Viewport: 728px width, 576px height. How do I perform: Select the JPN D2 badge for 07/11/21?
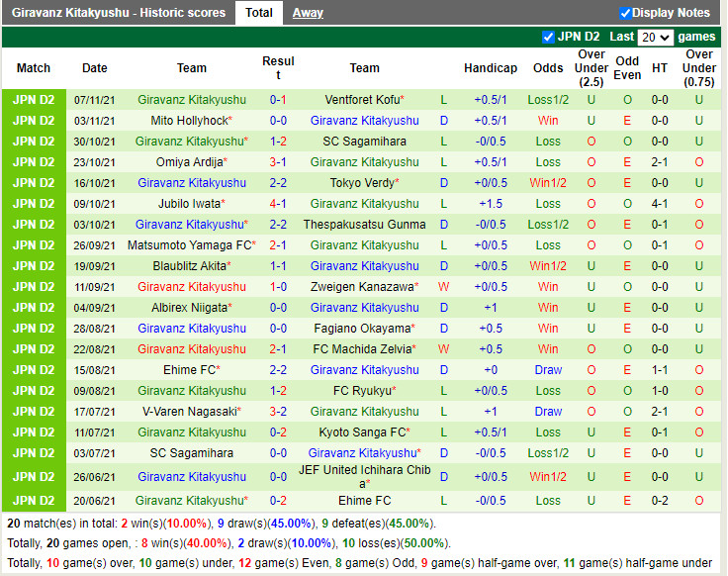click(34, 100)
